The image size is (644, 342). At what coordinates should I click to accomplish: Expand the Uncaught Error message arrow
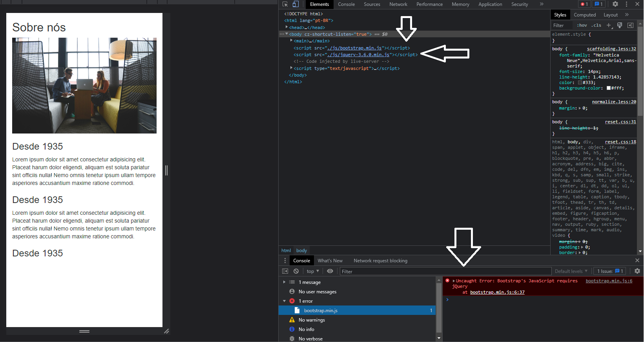pyautogui.click(x=454, y=281)
